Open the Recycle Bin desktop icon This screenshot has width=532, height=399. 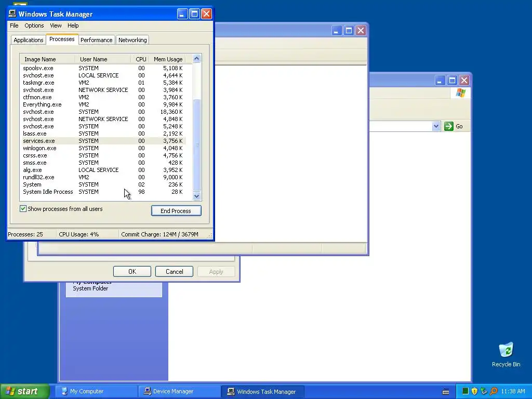point(506,354)
